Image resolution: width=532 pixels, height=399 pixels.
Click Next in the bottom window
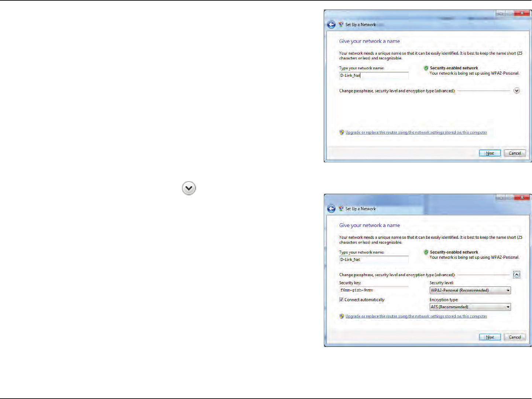point(490,337)
